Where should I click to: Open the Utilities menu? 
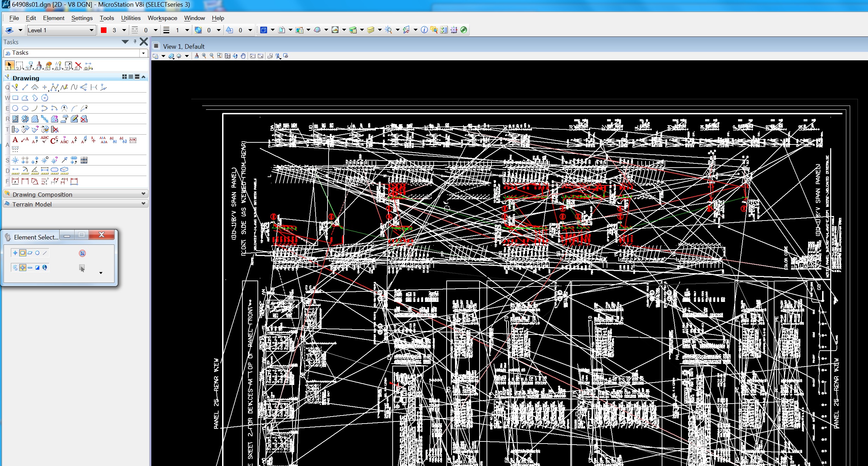tap(130, 18)
